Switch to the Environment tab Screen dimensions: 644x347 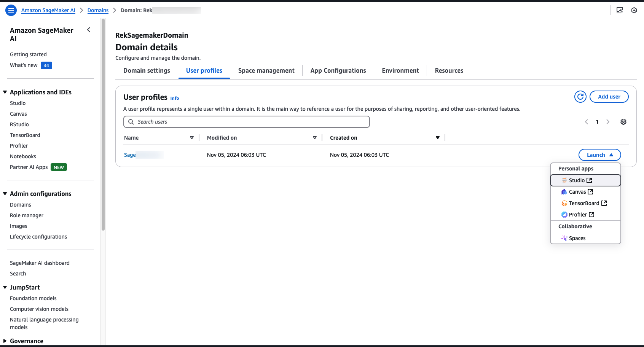pyautogui.click(x=400, y=71)
